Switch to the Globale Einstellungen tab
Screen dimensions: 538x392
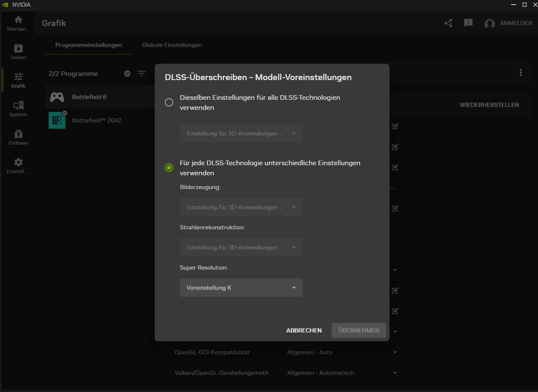coord(172,45)
